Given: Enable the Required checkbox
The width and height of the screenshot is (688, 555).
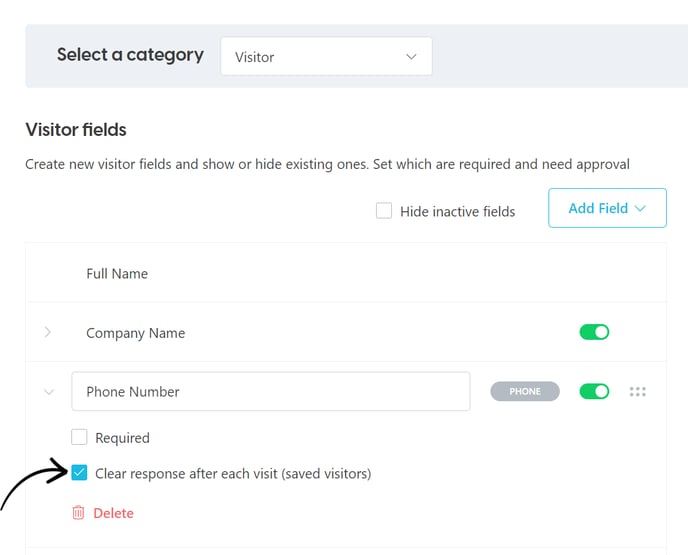Looking at the screenshot, I should [79, 437].
